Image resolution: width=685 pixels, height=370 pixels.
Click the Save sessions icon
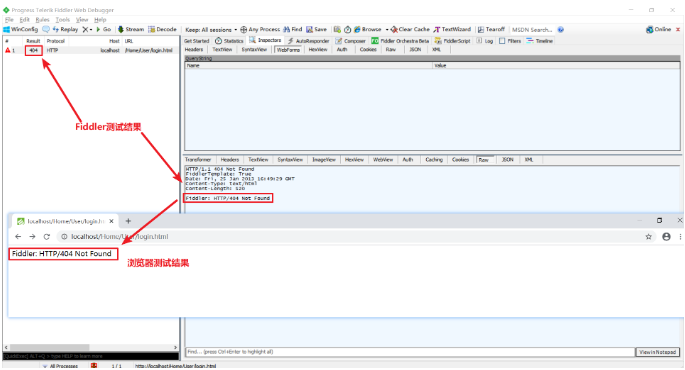[309, 29]
